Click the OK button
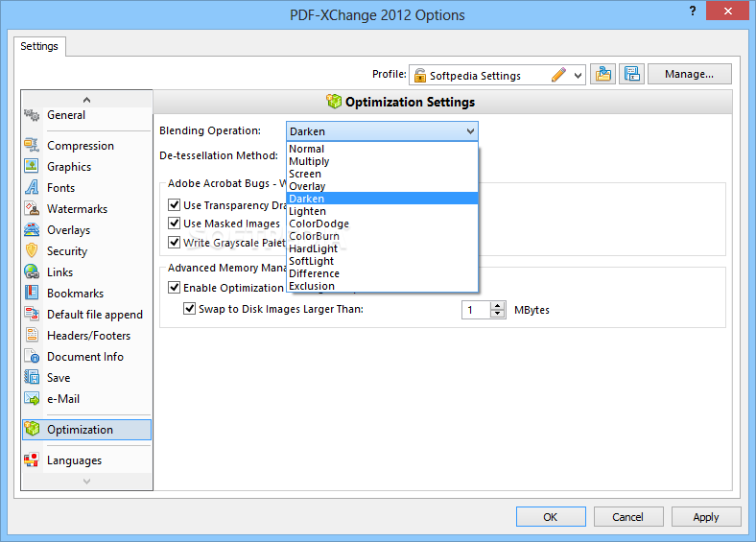 pyautogui.click(x=551, y=517)
